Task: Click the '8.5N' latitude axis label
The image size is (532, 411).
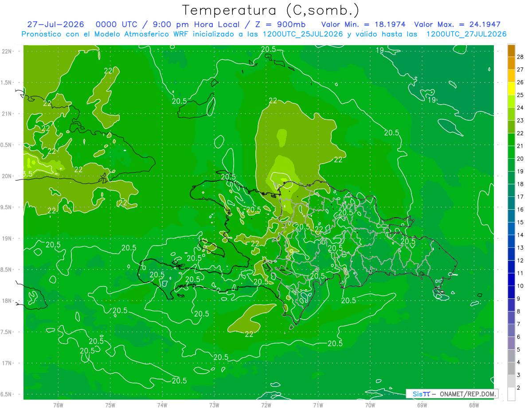Action: tap(7, 270)
